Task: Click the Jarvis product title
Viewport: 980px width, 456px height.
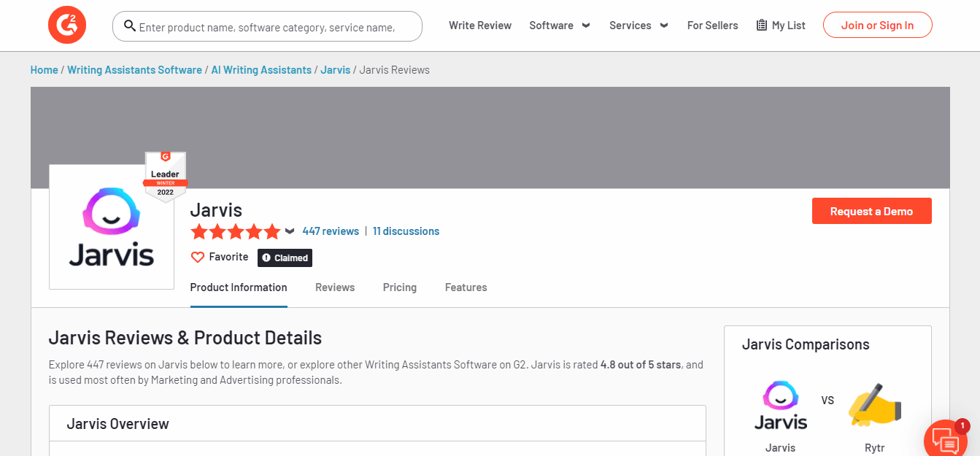Action: coord(216,210)
